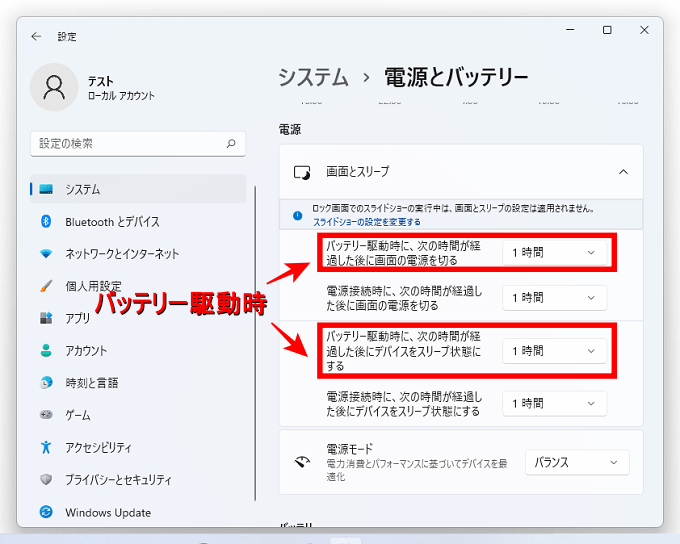Close the Settings window

click(x=644, y=30)
